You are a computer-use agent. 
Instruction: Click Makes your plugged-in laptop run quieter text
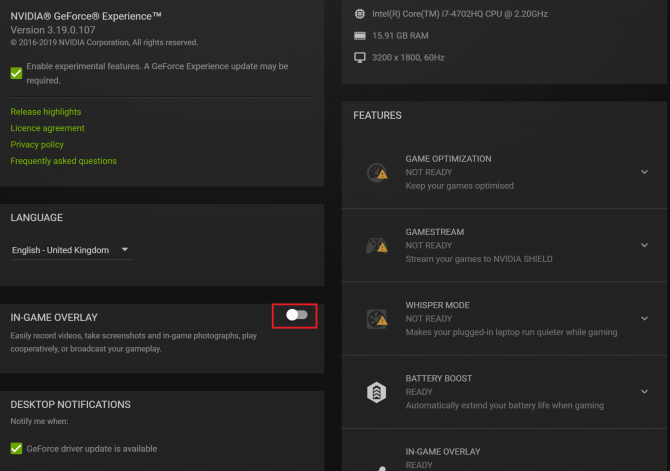point(511,332)
